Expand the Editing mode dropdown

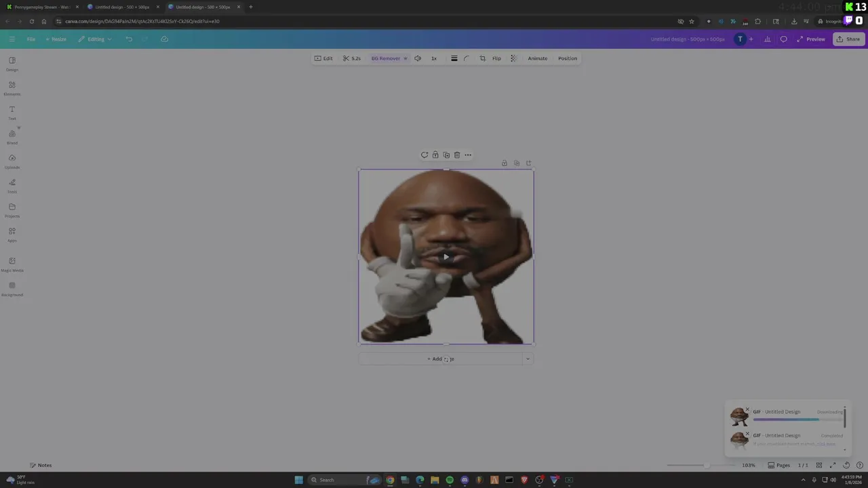point(95,39)
